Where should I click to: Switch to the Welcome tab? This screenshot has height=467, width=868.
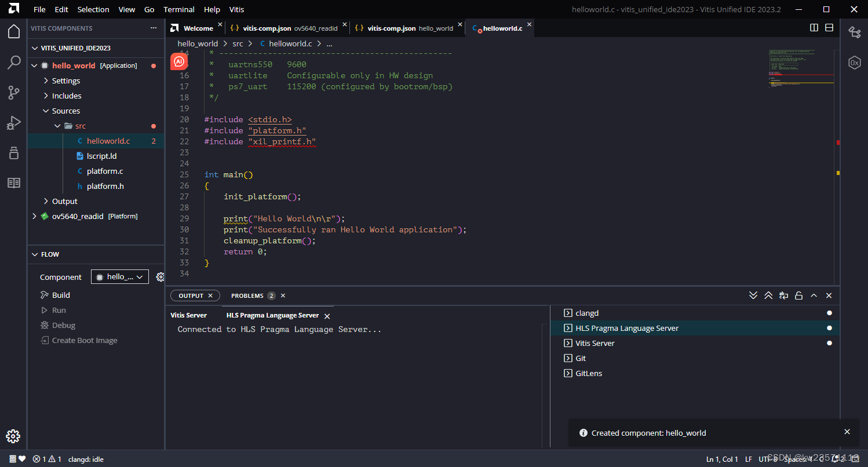195,28
